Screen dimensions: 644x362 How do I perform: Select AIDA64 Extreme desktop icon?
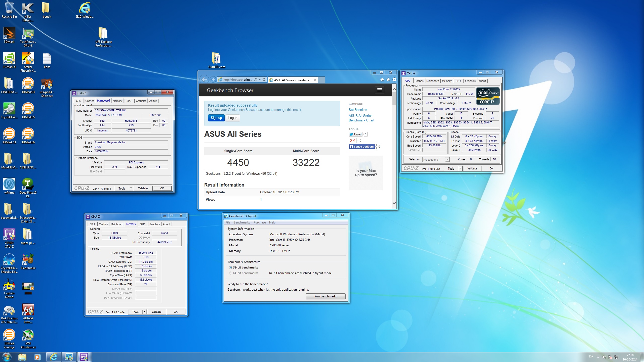(x=28, y=314)
